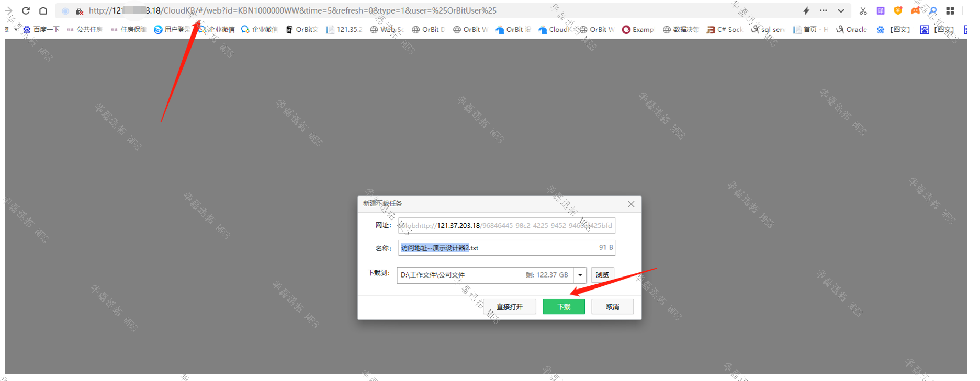980x381 pixels.
Task: Open the Exampl bookmark
Action: (x=638, y=30)
